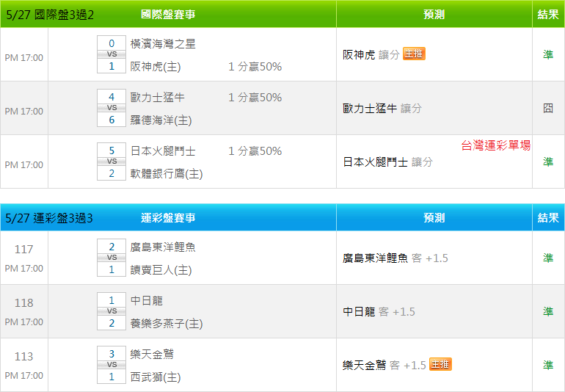This screenshot has width=565, height=392.
Task: Select team name 廣島東洋鯉魚 in match column
Action: click(x=163, y=247)
